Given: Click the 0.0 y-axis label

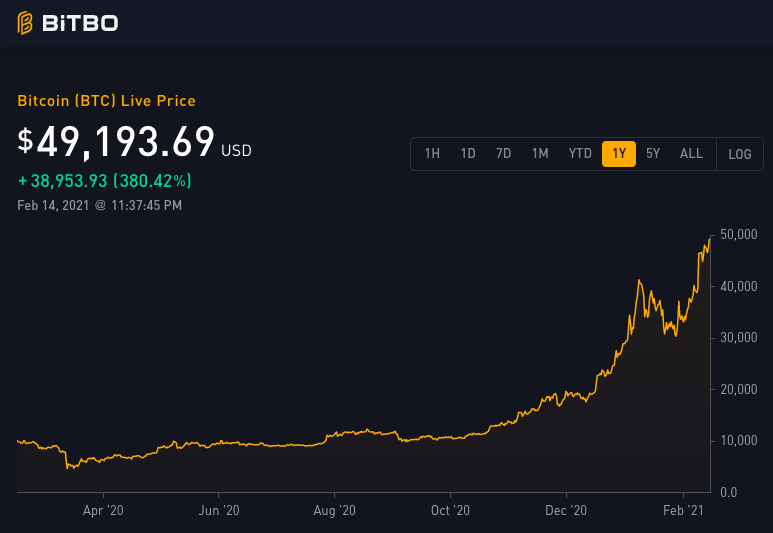Looking at the screenshot, I should tap(729, 492).
